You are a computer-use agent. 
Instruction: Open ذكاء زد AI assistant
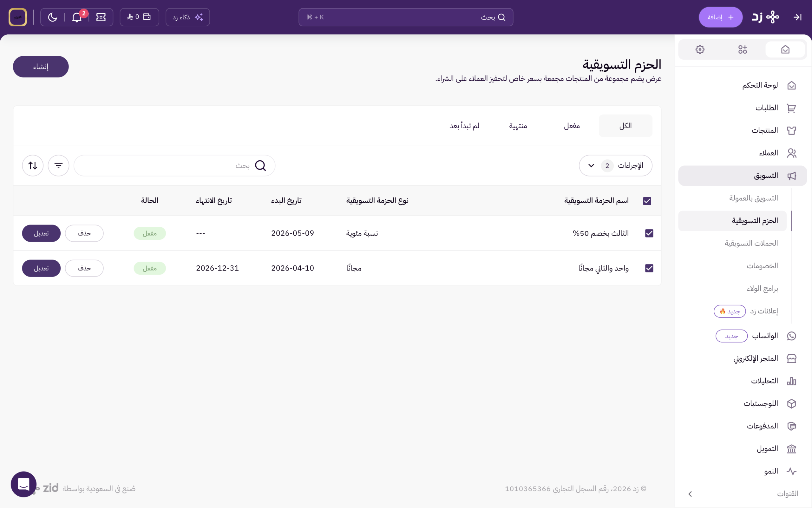tap(187, 17)
